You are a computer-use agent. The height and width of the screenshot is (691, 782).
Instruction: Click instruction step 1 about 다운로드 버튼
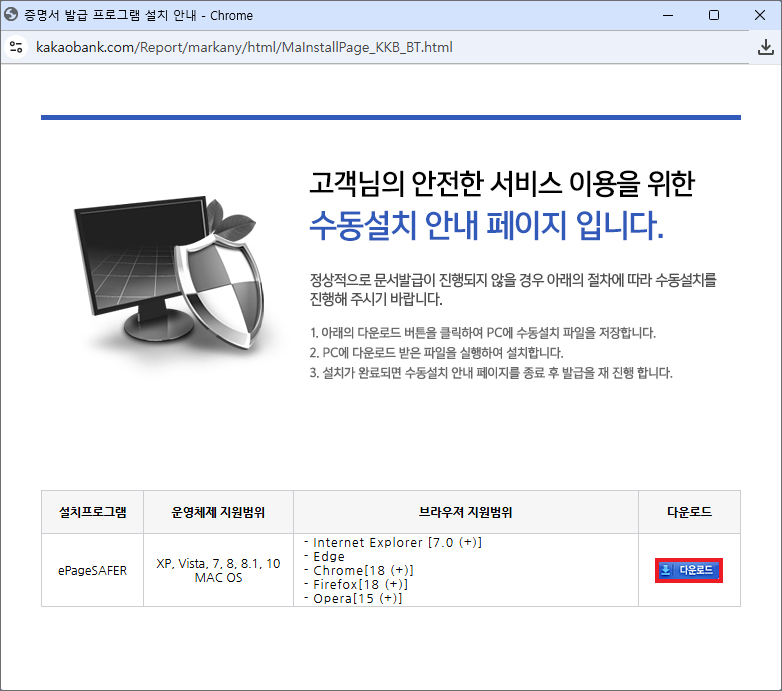tap(482, 333)
